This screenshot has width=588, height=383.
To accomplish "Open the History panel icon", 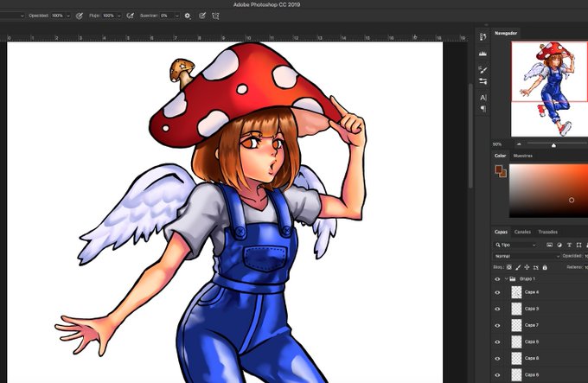I will pos(483,36).
